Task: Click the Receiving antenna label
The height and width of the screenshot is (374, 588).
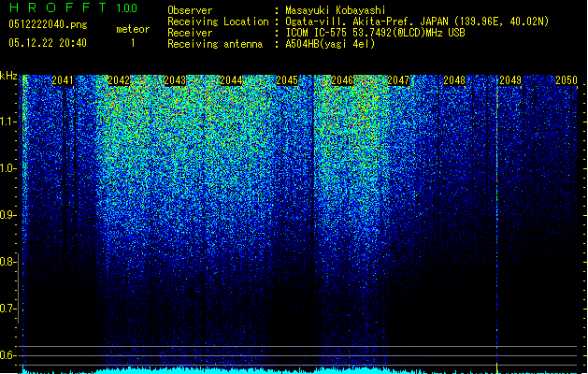Action: click(215, 44)
